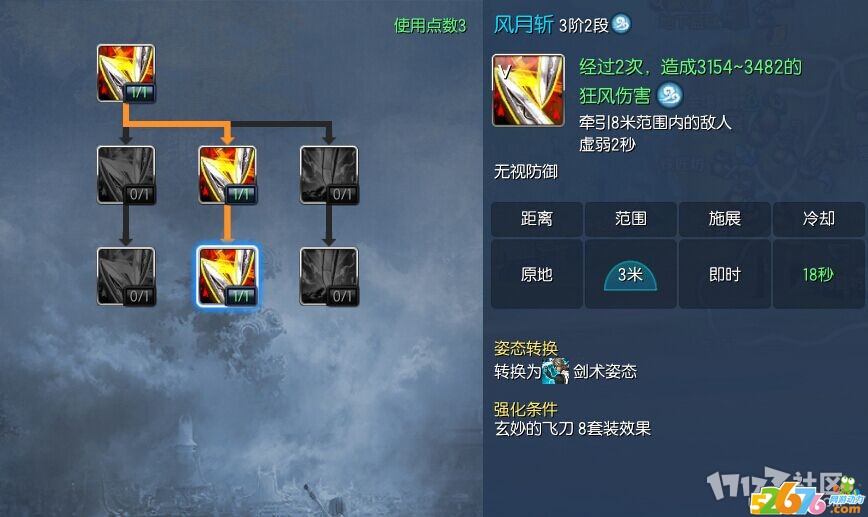Click the greyed-out left node in the middle row
Screen dimensions: 868x517
[126, 175]
